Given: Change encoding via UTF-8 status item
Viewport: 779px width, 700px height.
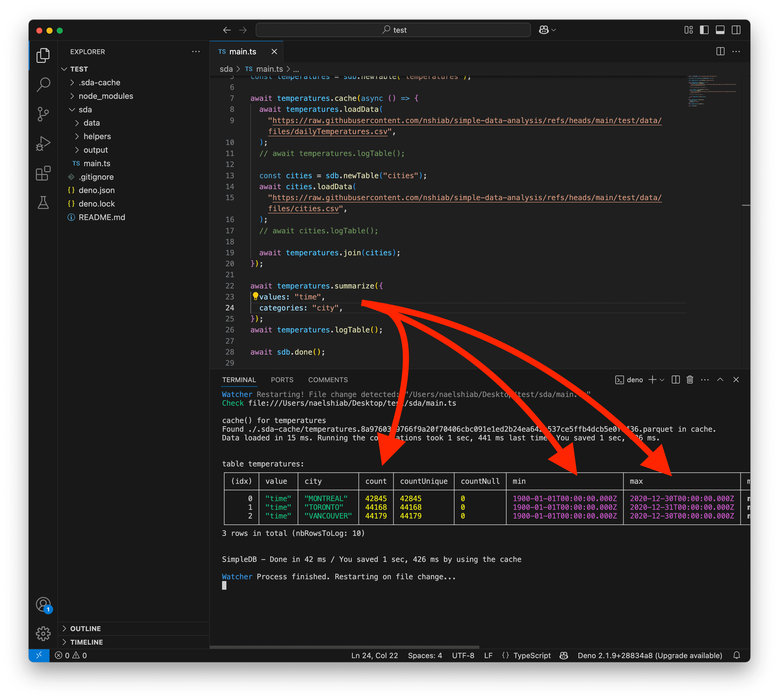Looking at the screenshot, I should tap(463, 655).
